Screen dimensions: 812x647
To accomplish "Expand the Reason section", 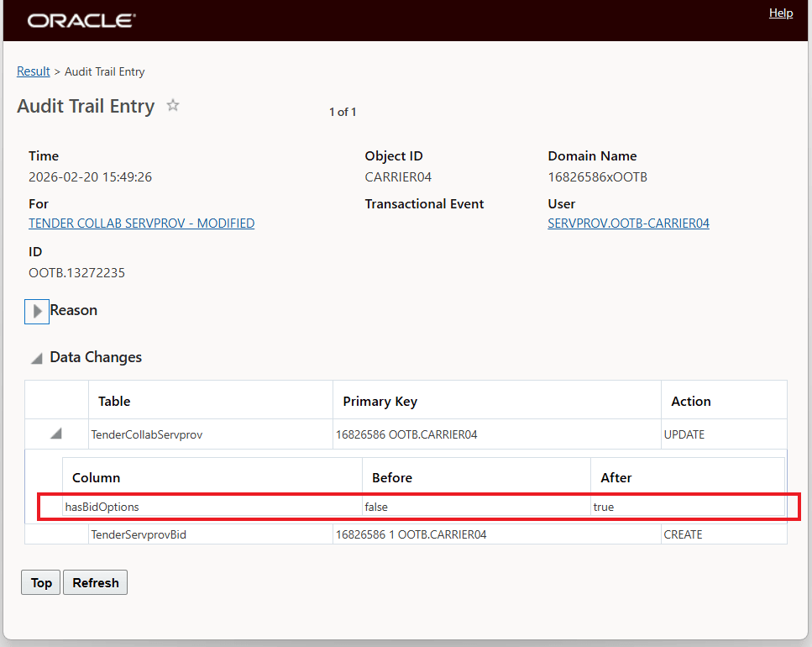I will [x=37, y=311].
